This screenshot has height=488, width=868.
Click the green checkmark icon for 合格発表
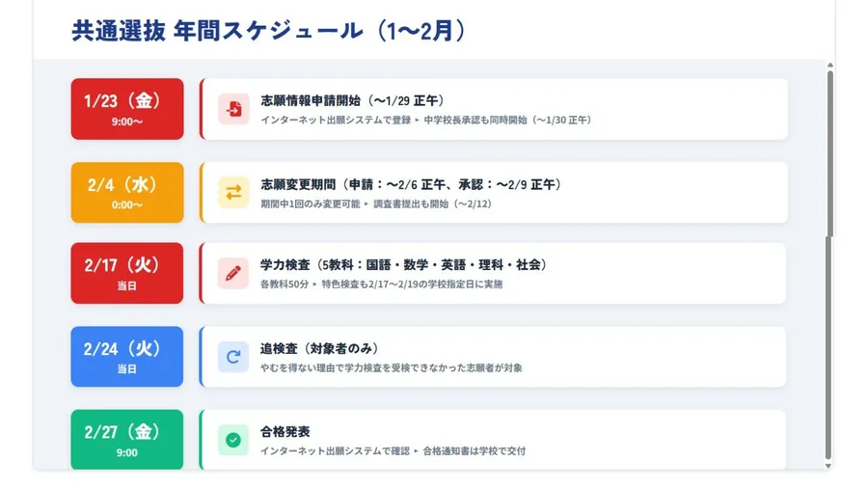pyautogui.click(x=233, y=440)
